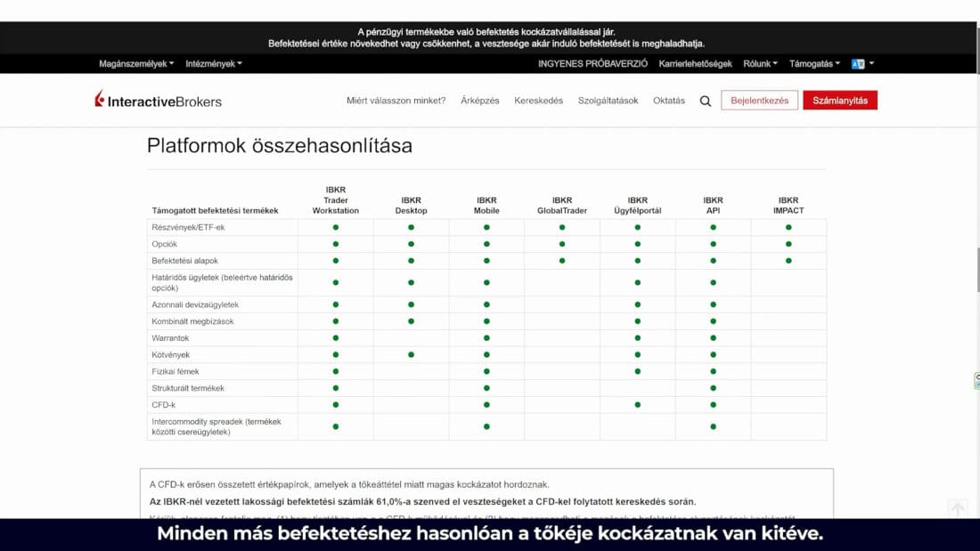
Task: Click the language translate icon
Action: pos(858,64)
